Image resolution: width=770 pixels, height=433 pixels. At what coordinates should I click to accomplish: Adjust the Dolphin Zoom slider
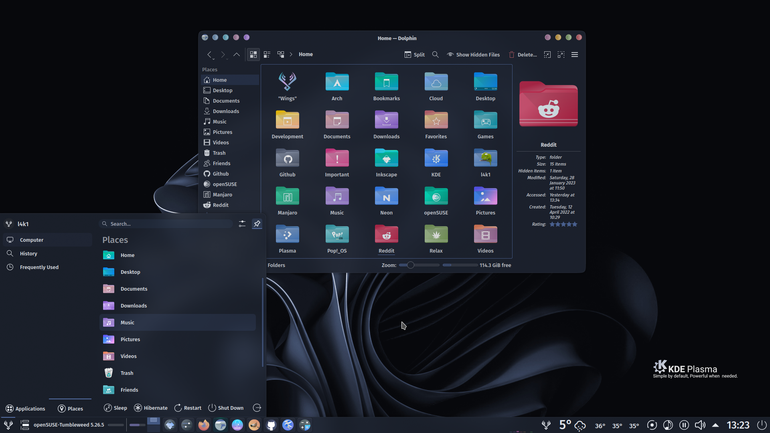(x=419, y=265)
